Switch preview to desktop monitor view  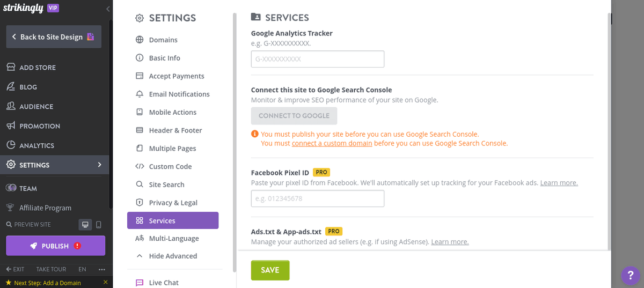tap(85, 225)
